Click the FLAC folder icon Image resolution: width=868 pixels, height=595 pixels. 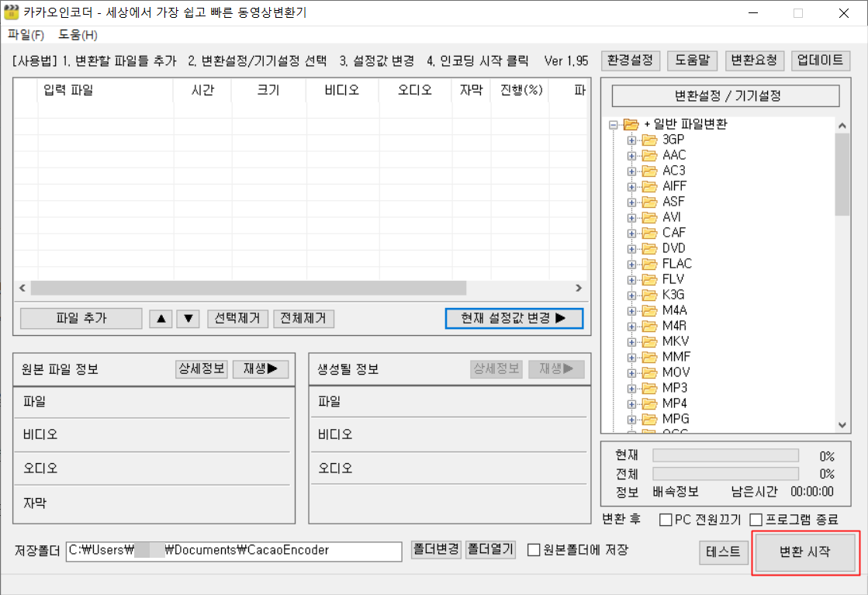649,264
